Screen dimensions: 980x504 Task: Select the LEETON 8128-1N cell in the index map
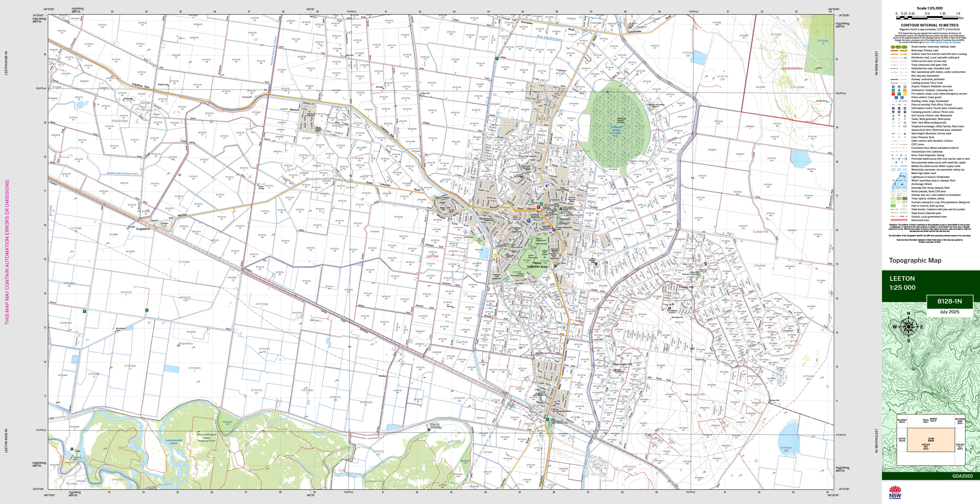click(x=931, y=440)
